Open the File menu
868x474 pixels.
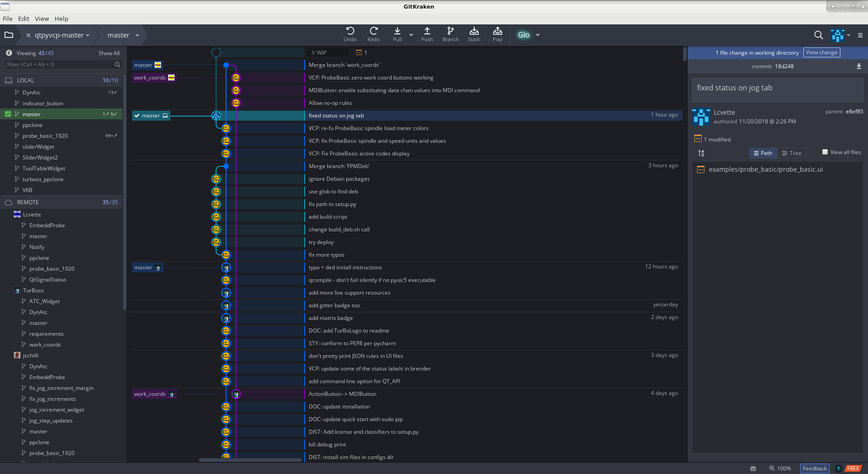click(x=8, y=19)
